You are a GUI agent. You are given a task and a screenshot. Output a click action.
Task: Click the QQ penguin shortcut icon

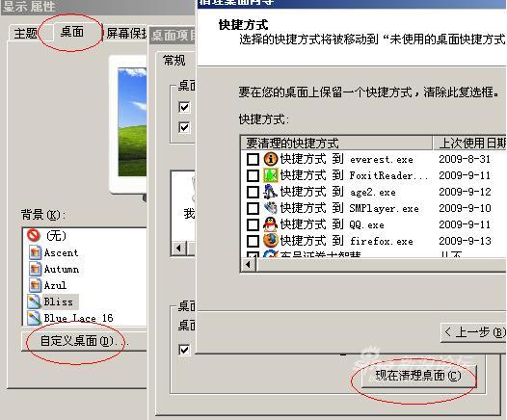pos(270,224)
